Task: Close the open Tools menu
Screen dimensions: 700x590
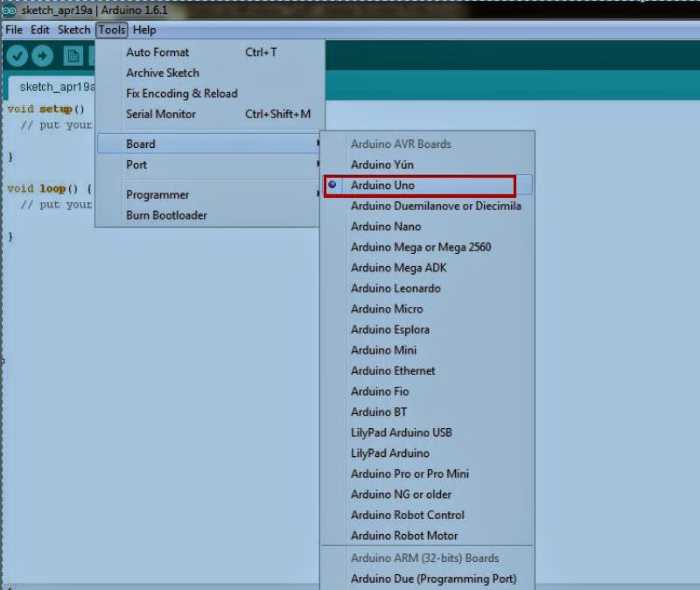Action: (112, 30)
